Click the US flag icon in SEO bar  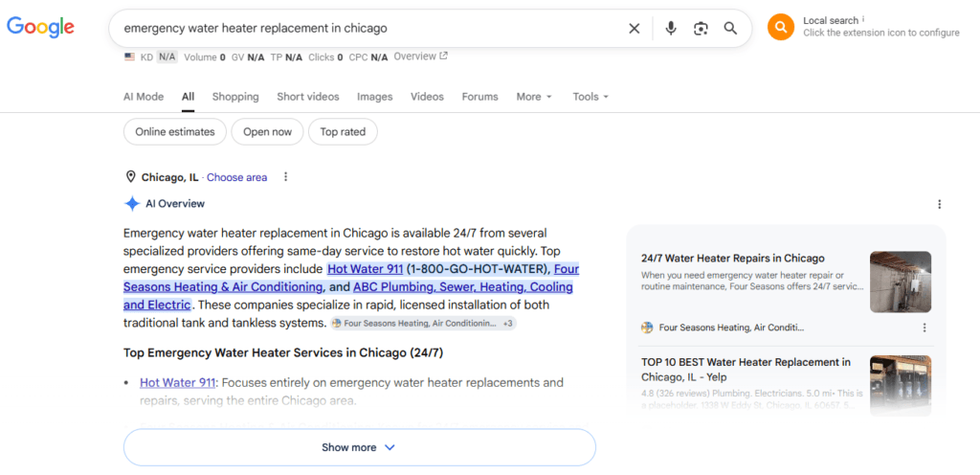pos(129,57)
